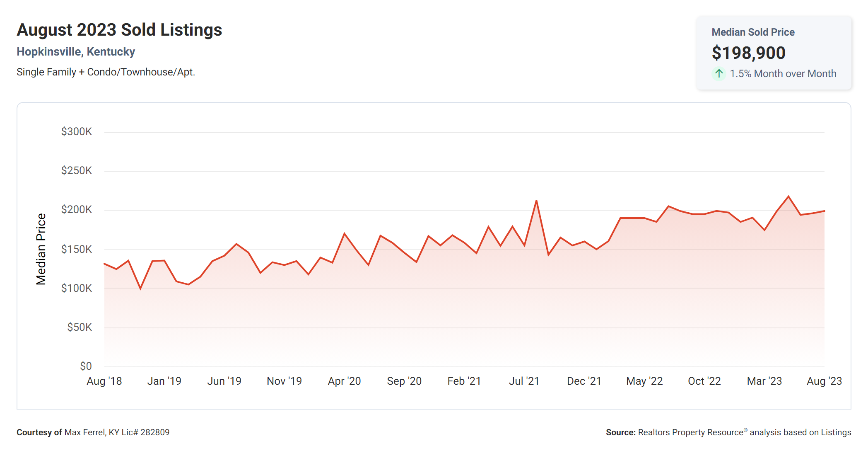
Task: Click the Single Family + Condo/Townhouse/Apt. text
Action: tap(106, 72)
